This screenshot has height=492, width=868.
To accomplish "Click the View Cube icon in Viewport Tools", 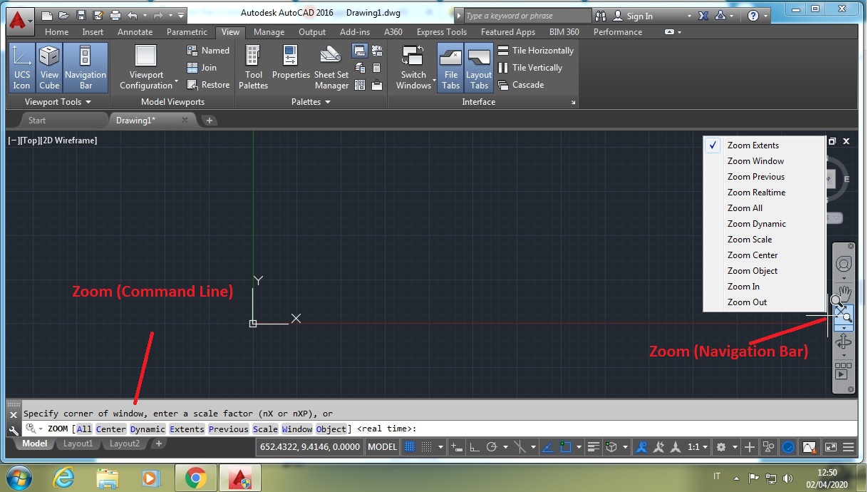I will click(x=48, y=64).
